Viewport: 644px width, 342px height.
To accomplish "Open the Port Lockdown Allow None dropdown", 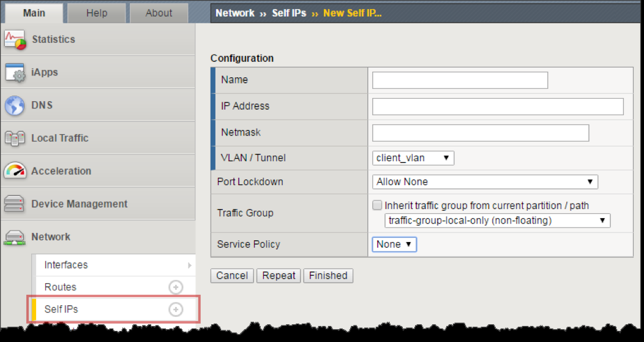I will 485,181.
